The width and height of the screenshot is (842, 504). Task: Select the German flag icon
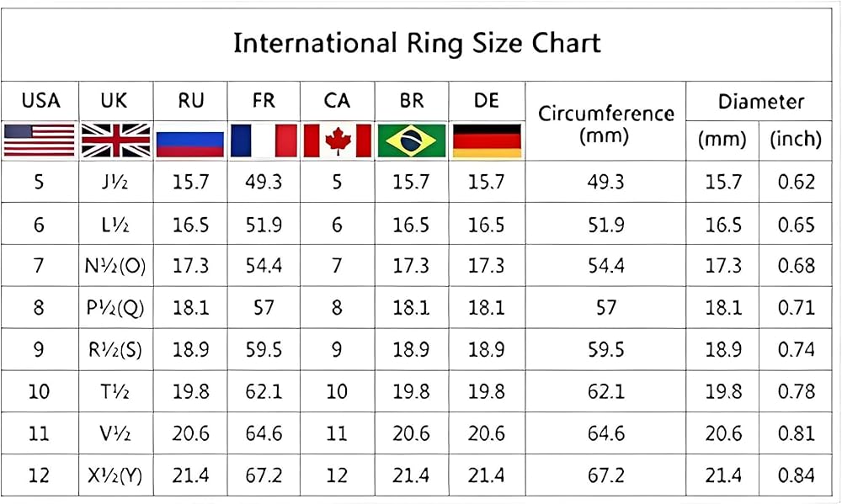pos(487,140)
